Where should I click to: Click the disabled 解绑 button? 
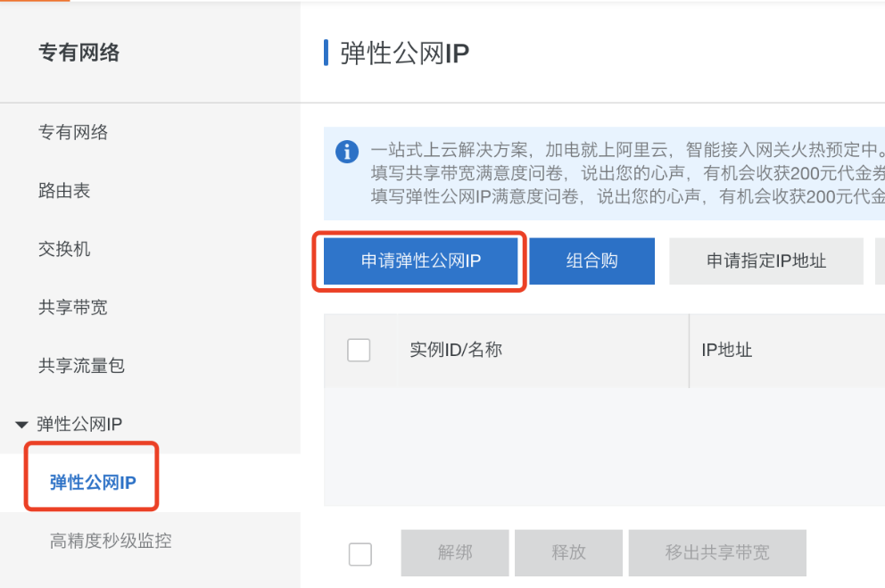pyautogui.click(x=455, y=553)
